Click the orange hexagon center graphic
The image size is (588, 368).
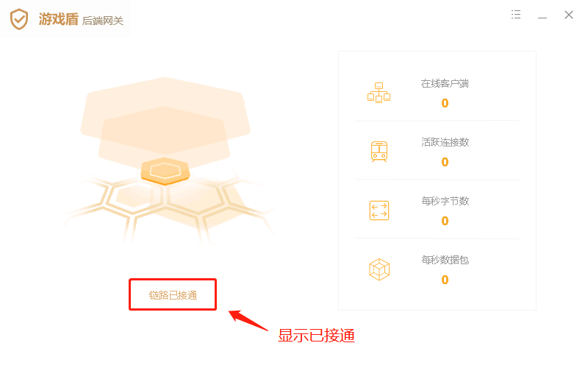pos(165,171)
